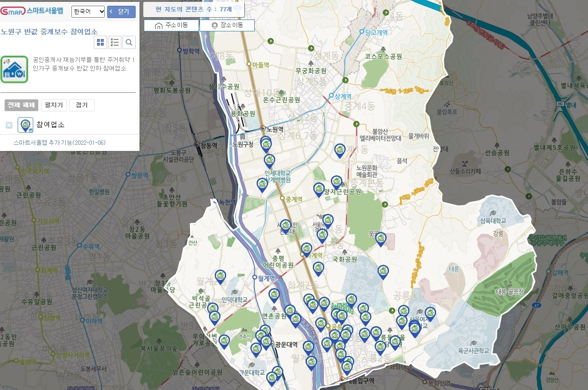The width and height of the screenshot is (588, 390).
Task: Click marker on 하계역 station
Action: pos(307,250)
